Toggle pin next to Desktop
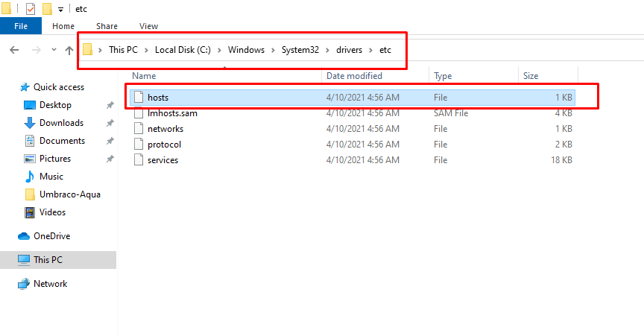This screenshot has height=336, width=644. pyautogui.click(x=110, y=106)
